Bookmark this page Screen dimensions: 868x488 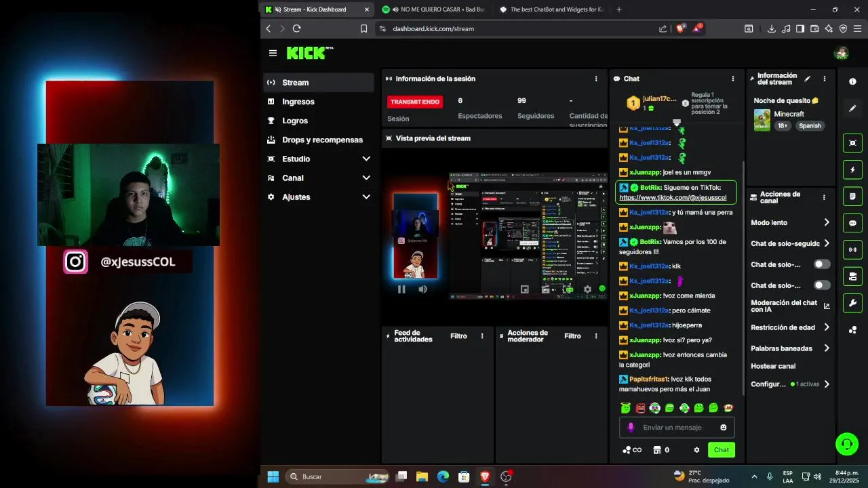[x=363, y=28]
